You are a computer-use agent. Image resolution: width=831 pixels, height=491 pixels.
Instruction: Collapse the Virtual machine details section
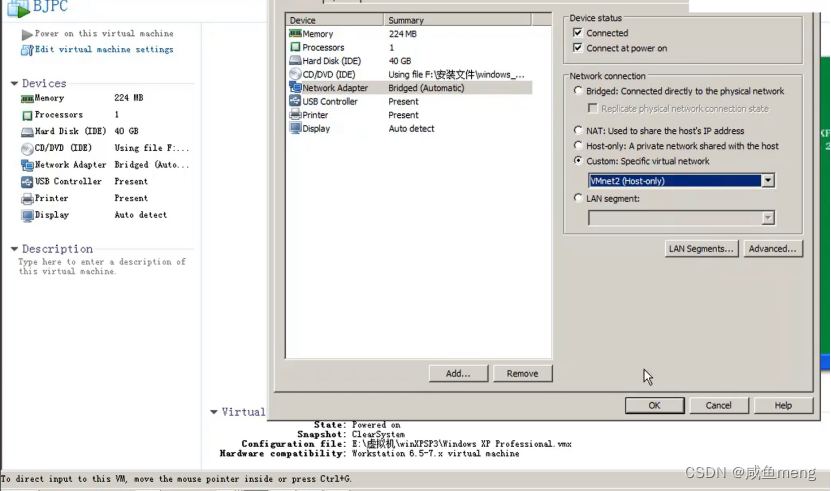pyautogui.click(x=214, y=411)
